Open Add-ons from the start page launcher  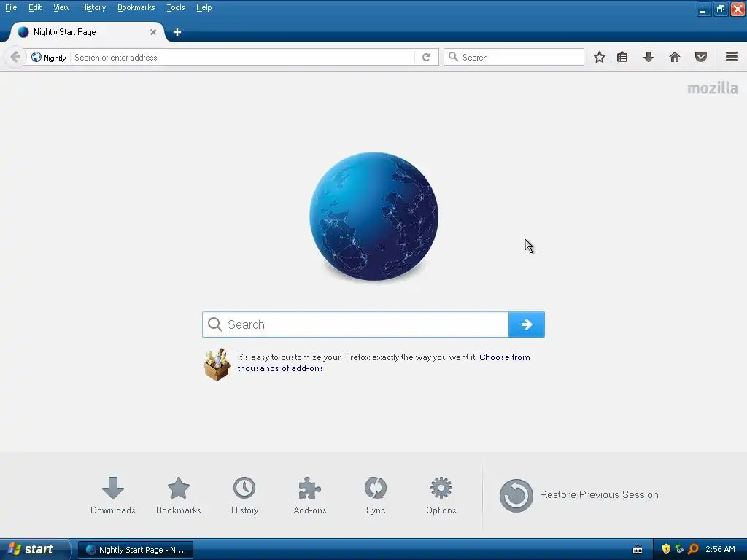pos(309,495)
